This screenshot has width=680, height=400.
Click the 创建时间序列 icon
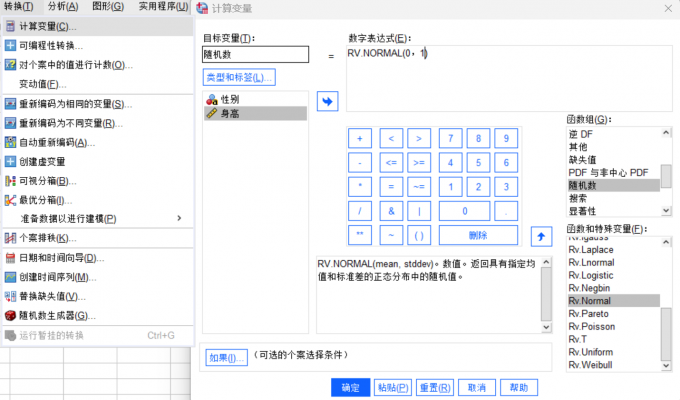(10, 277)
